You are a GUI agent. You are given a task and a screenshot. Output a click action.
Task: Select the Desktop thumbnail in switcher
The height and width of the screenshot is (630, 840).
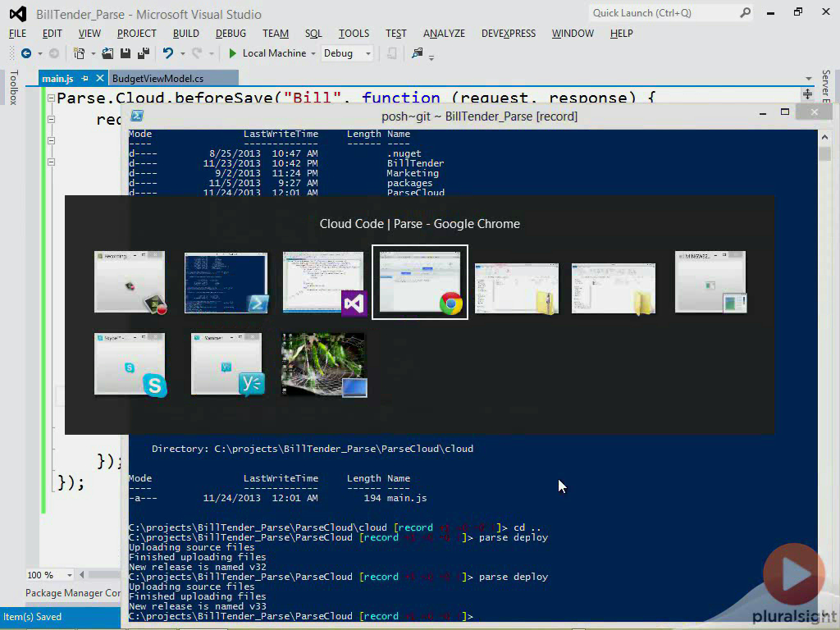(x=323, y=365)
